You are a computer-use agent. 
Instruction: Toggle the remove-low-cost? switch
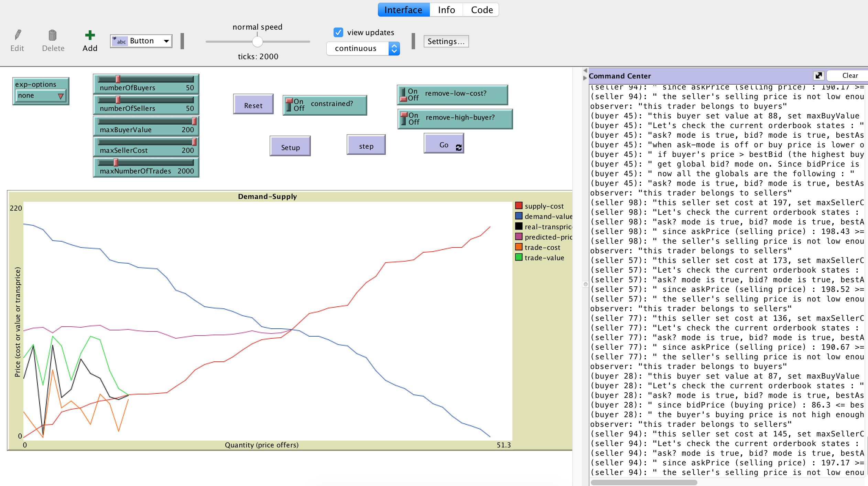coord(403,95)
